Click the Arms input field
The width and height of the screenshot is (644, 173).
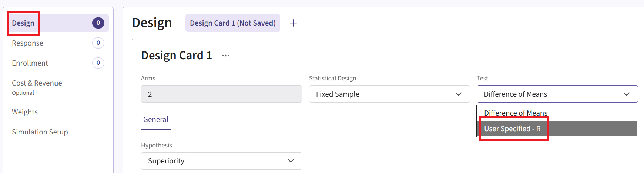[x=221, y=94]
